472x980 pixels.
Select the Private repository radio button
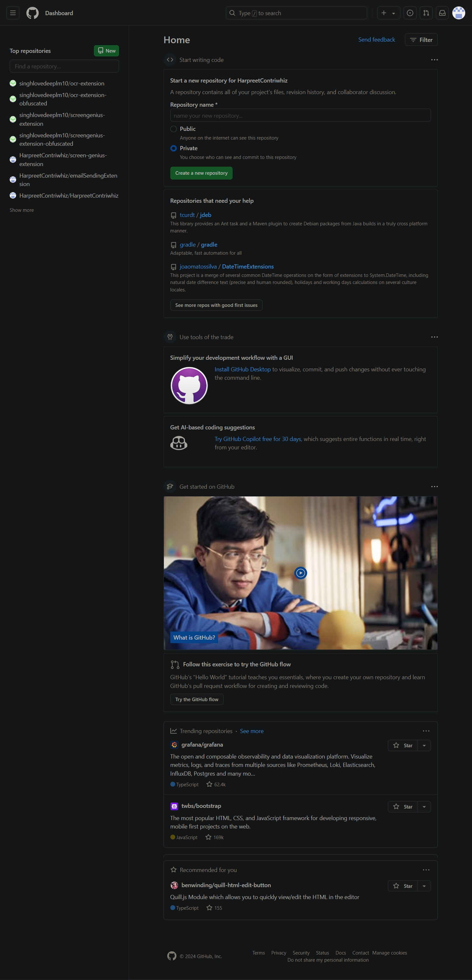174,148
